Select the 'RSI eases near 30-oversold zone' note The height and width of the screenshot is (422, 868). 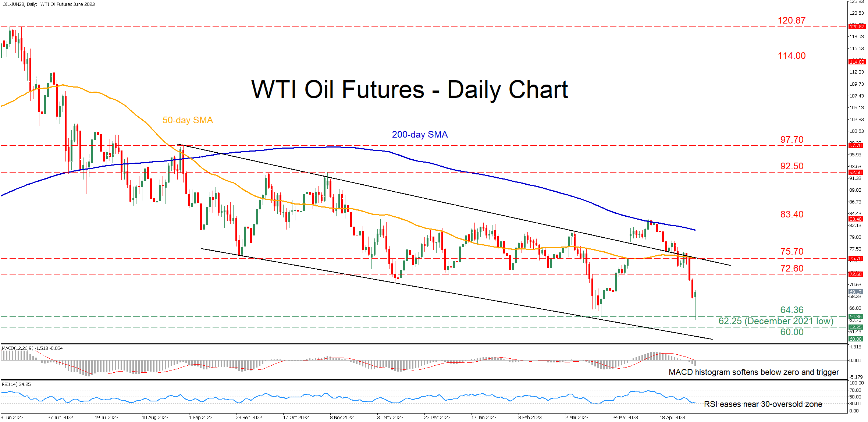(x=763, y=404)
